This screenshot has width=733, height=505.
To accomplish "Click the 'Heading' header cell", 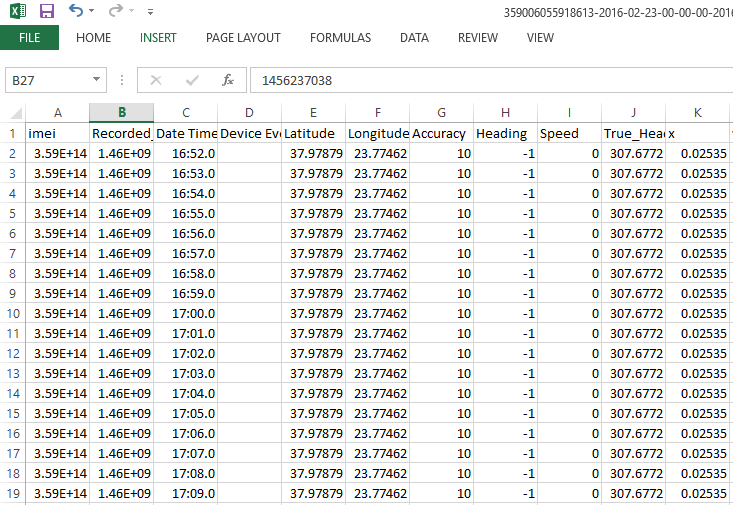I will point(506,133).
